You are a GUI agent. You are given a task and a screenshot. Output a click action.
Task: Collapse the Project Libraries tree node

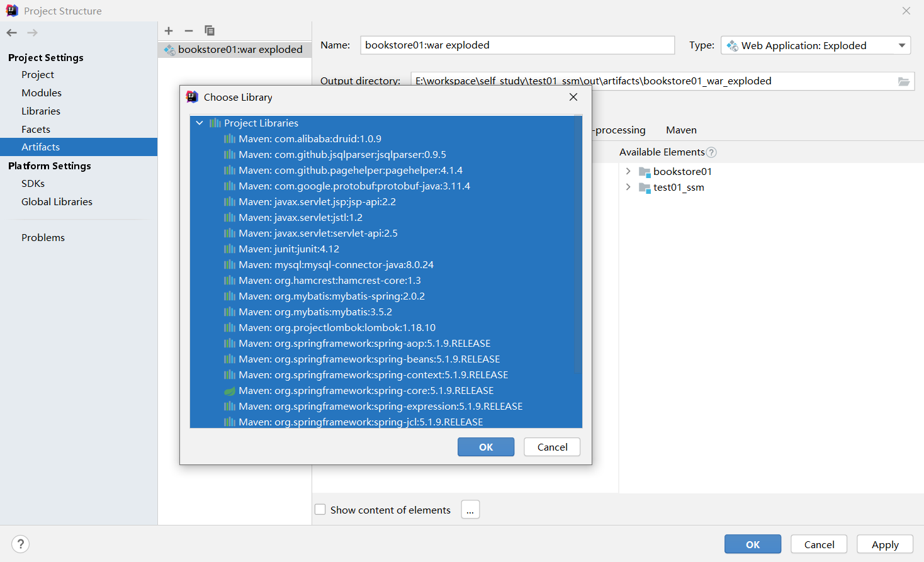[200, 123]
